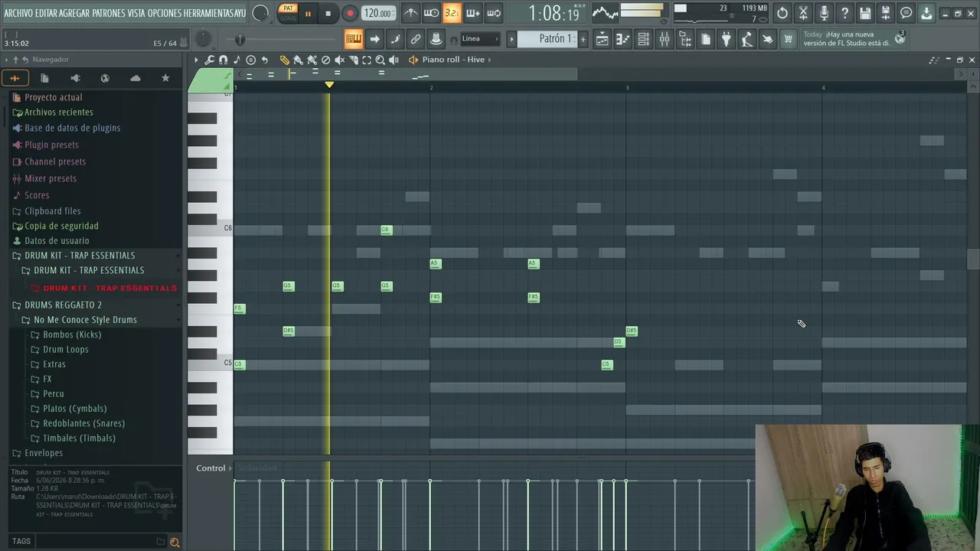This screenshot has height=551, width=980.
Task: Open the audio recording microphone button
Action: 824,13
